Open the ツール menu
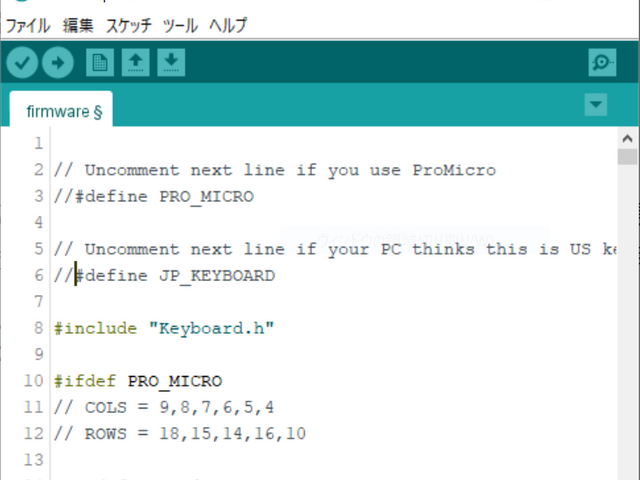Image resolution: width=640 pixels, height=480 pixels. 180,26
